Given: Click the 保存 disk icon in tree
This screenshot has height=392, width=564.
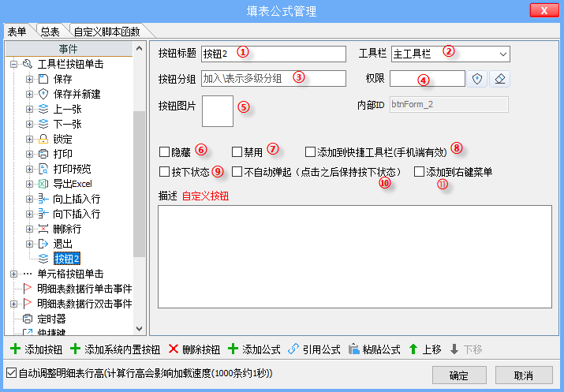Looking at the screenshot, I should point(43,79).
